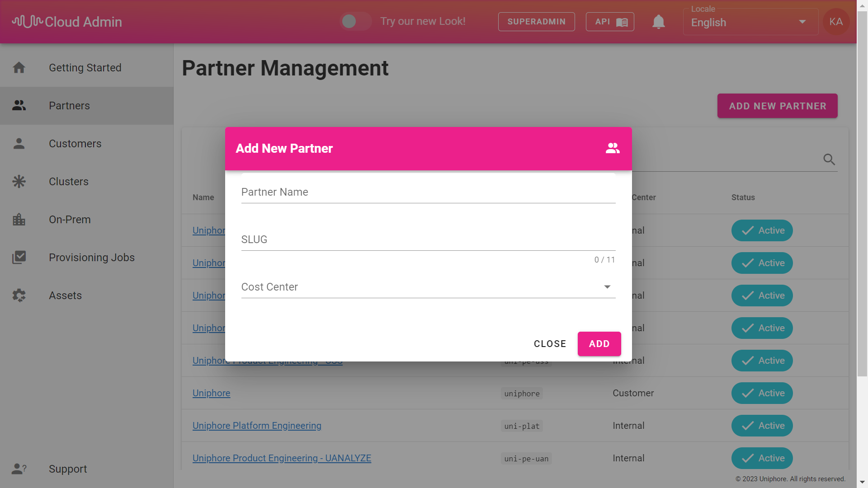Focus the Partner Name field
The height and width of the screenshot is (488, 868).
[x=428, y=192]
